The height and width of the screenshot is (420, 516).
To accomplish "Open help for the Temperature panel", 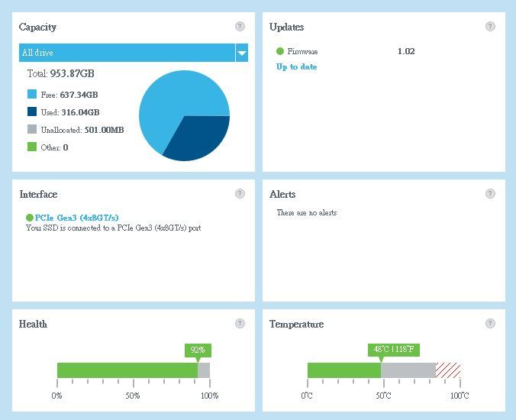I will (x=490, y=324).
